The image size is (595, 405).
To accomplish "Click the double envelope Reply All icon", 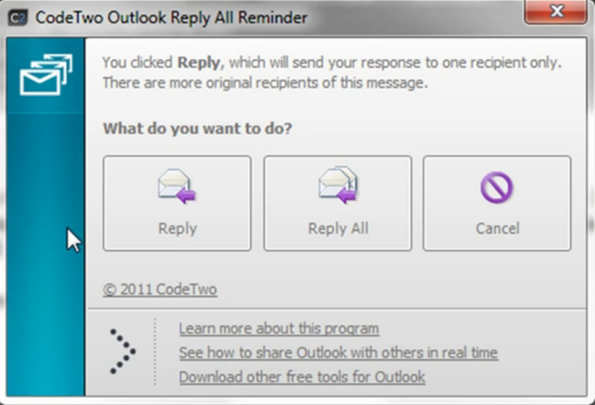I will coord(338,185).
